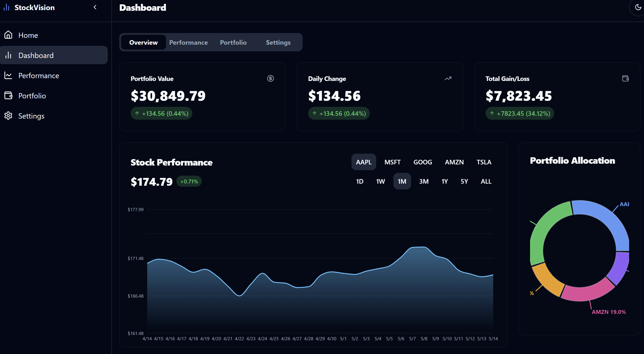
Task: Select the MSFT stock button
Action: pos(392,162)
